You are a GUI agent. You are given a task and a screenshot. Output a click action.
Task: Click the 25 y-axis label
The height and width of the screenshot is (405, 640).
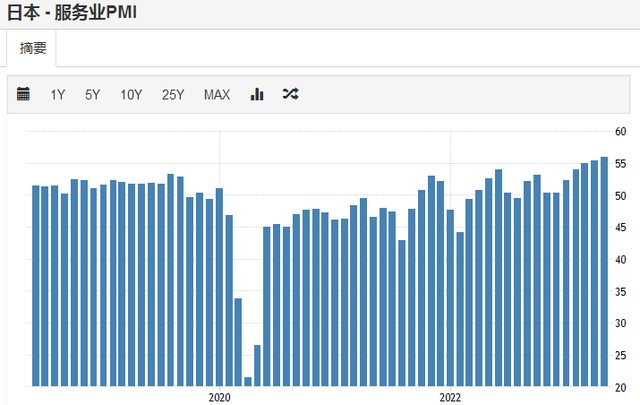[620, 356]
